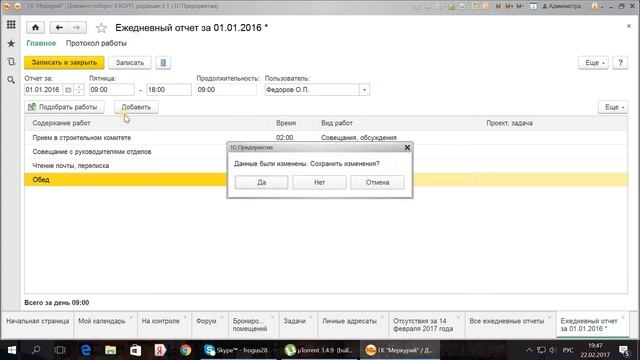This screenshot has height=360, width=640.
Task: Click Записать и закрыть button
Action: click(64, 62)
